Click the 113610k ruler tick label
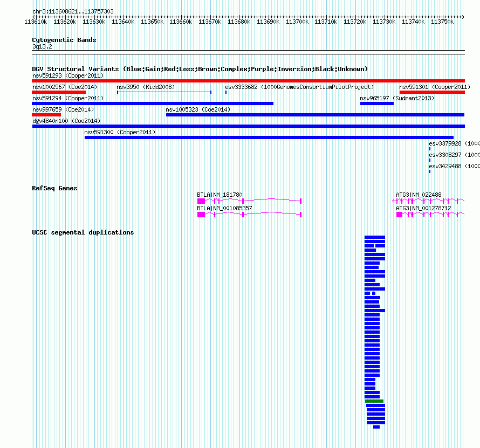 (36, 22)
